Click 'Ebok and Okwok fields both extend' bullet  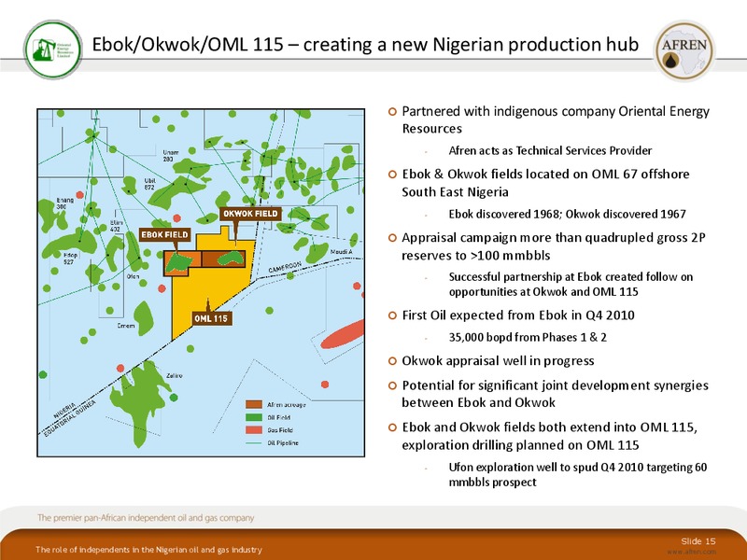[550, 436]
